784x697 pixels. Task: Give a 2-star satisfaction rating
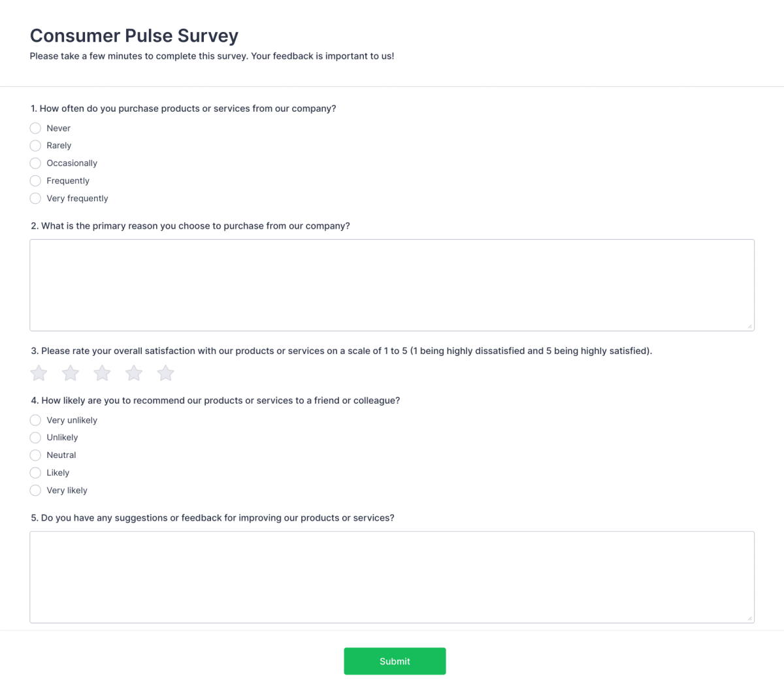tap(70, 372)
